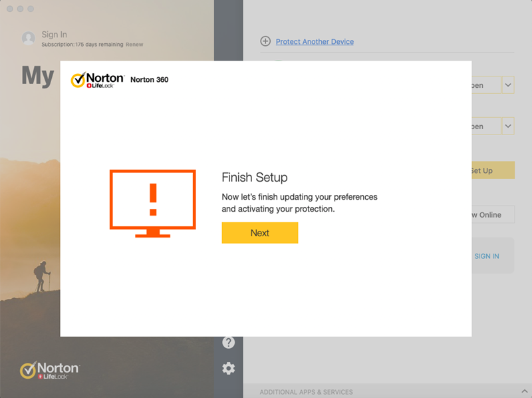
Task: Click the partially hidden Online button
Action: 493,214
